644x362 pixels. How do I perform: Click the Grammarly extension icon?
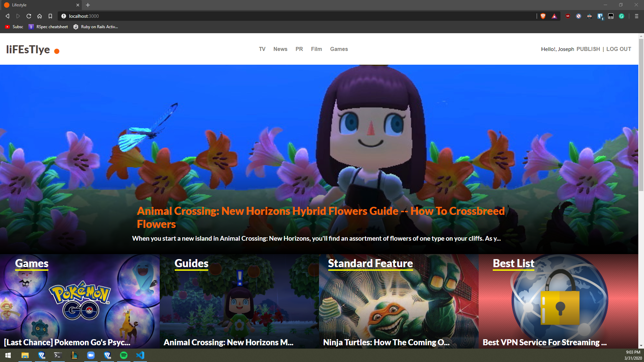(x=622, y=16)
